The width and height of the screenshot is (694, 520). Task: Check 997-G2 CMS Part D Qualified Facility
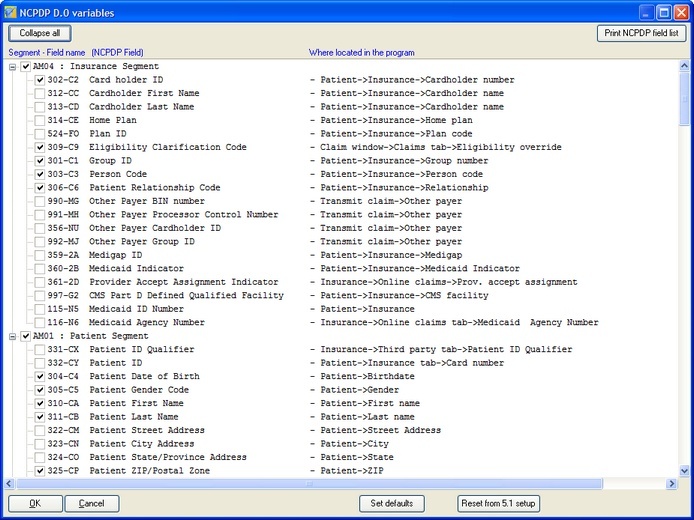(x=40, y=296)
